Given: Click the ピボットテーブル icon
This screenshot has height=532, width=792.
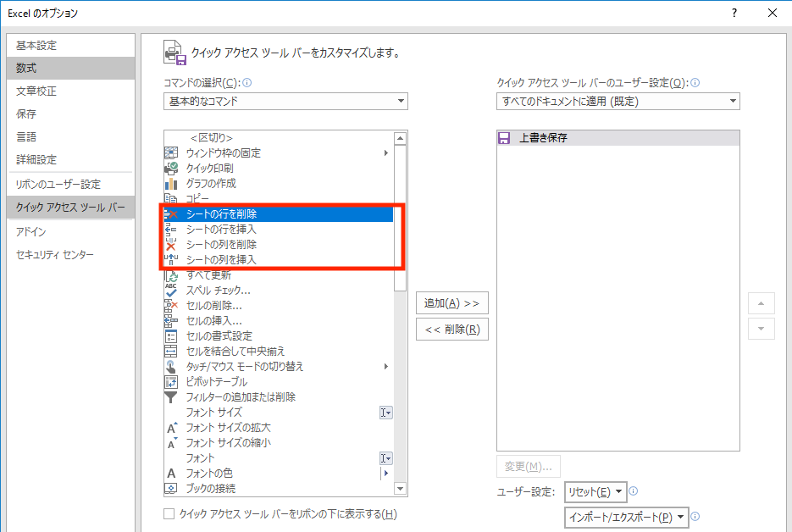Looking at the screenshot, I should [x=171, y=382].
